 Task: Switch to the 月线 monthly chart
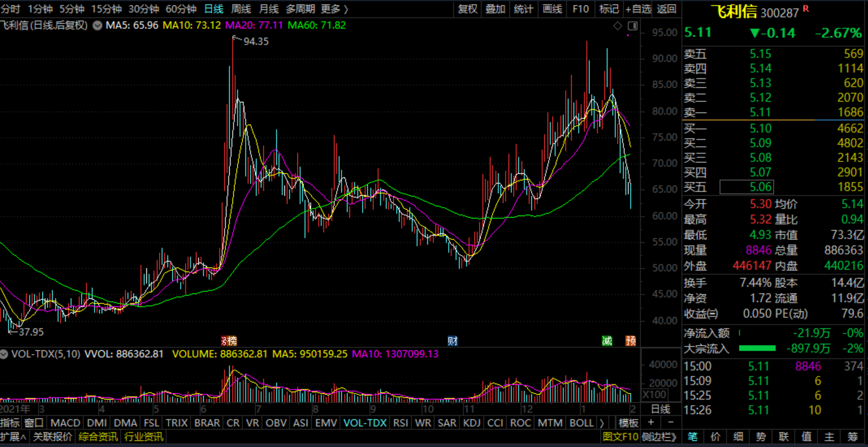pyautogui.click(x=269, y=9)
